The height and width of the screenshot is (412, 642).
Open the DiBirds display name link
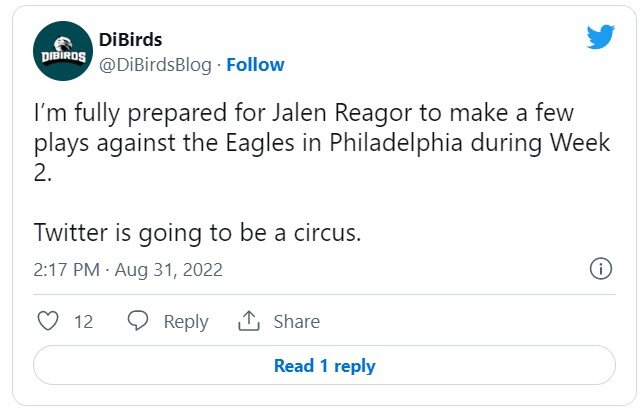pos(131,40)
